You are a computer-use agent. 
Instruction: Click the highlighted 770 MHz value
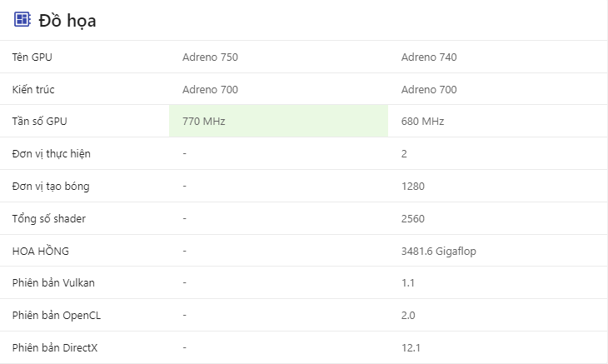(x=204, y=122)
